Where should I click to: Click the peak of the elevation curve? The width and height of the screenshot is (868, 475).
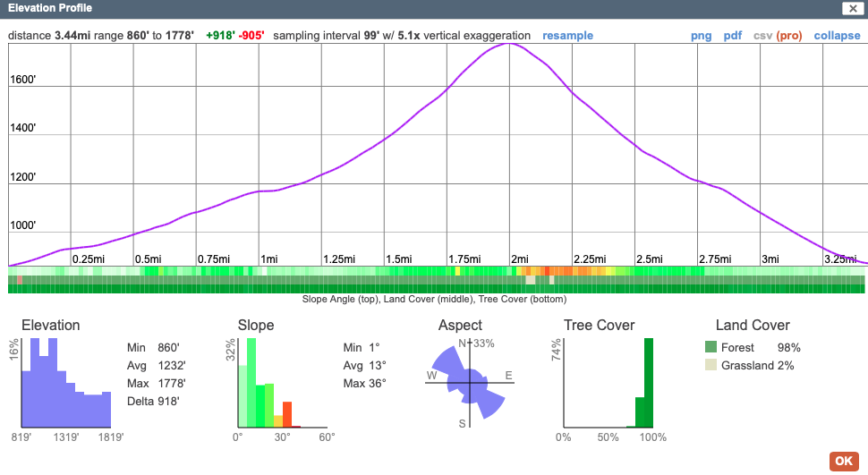[508, 44]
